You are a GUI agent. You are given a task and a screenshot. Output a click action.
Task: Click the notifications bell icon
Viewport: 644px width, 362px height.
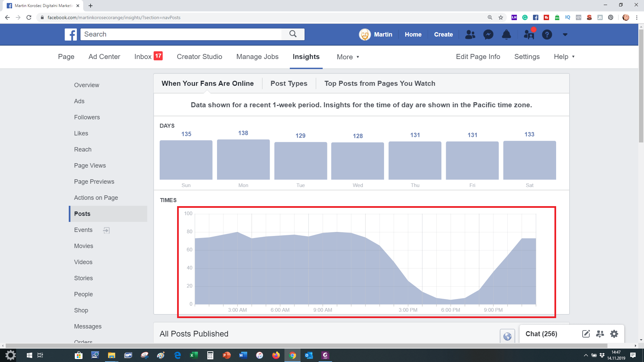(506, 35)
